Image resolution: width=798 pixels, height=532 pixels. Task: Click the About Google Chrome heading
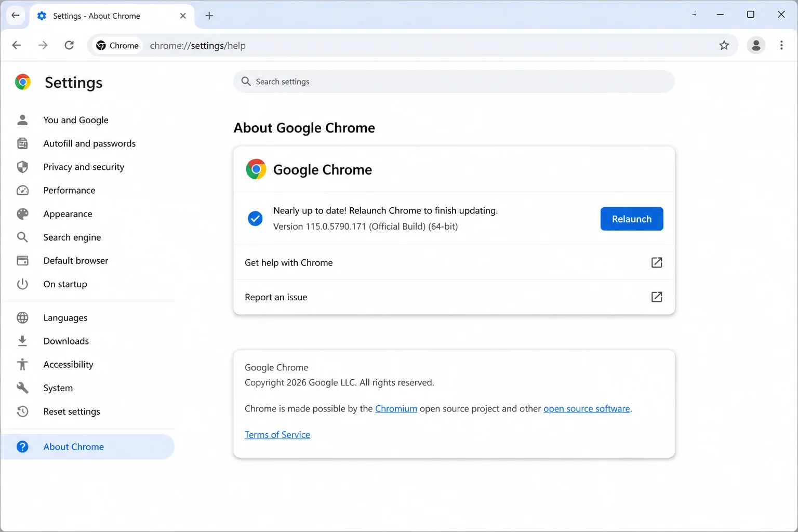(304, 128)
